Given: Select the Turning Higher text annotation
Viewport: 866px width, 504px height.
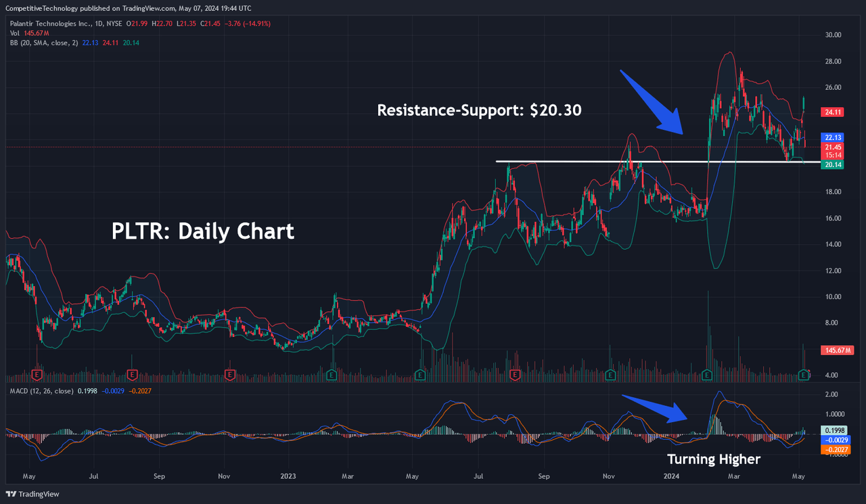Looking at the screenshot, I should pyautogui.click(x=714, y=459).
